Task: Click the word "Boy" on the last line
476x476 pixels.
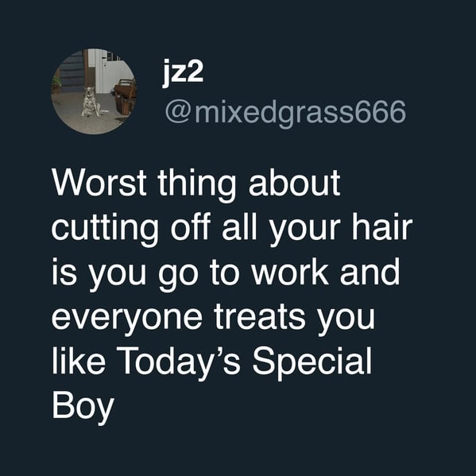Action: [x=83, y=408]
